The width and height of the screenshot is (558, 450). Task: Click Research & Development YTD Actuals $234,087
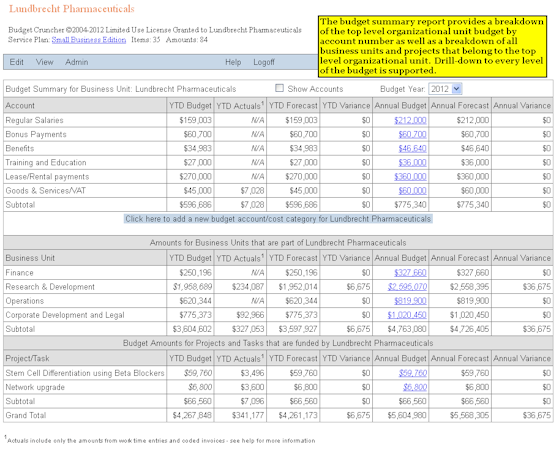(x=248, y=287)
